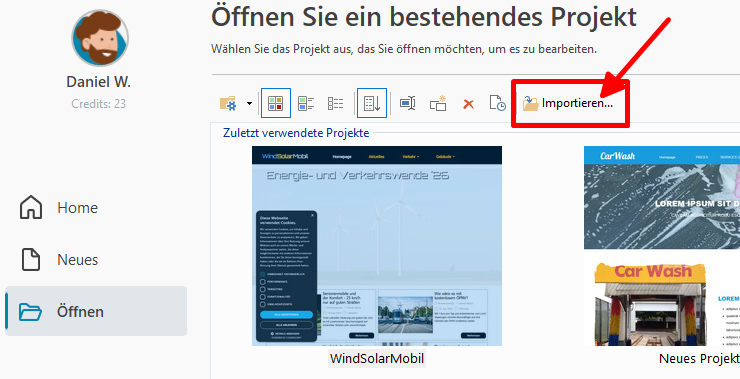The image size is (740, 379).
Task: Select the WindSolarMobil project thumbnail
Action: tap(377, 246)
